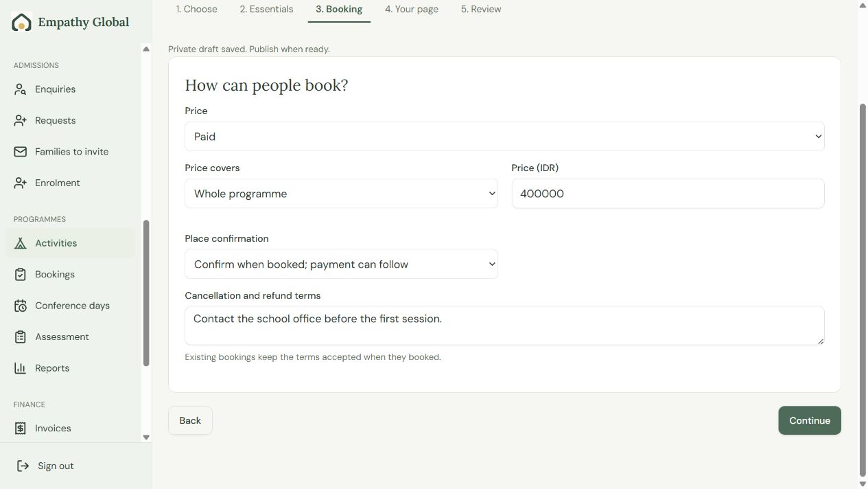Image resolution: width=868 pixels, height=489 pixels.
Task: Click the Conference days calendar-clock icon
Action: pyautogui.click(x=21, y=306)
